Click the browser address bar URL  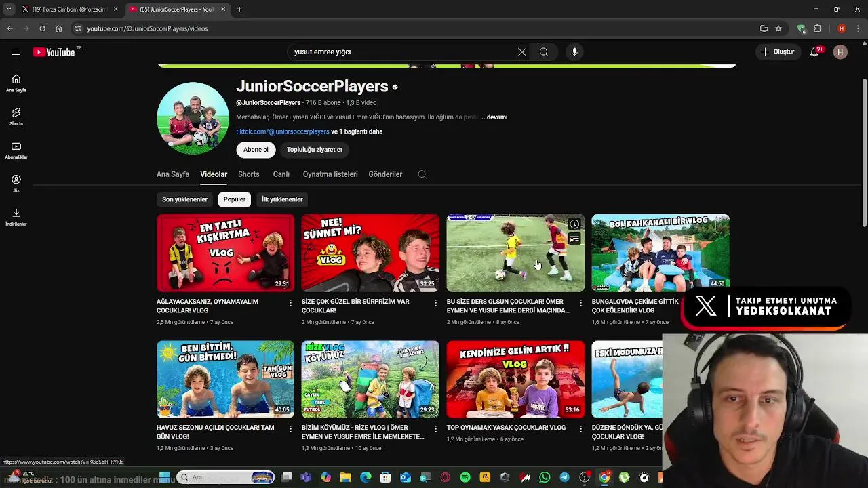pos(147,28)
